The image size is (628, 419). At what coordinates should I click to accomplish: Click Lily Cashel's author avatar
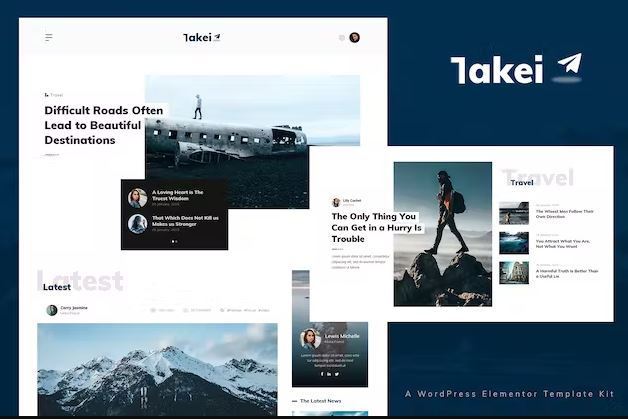tap(336, 202)
